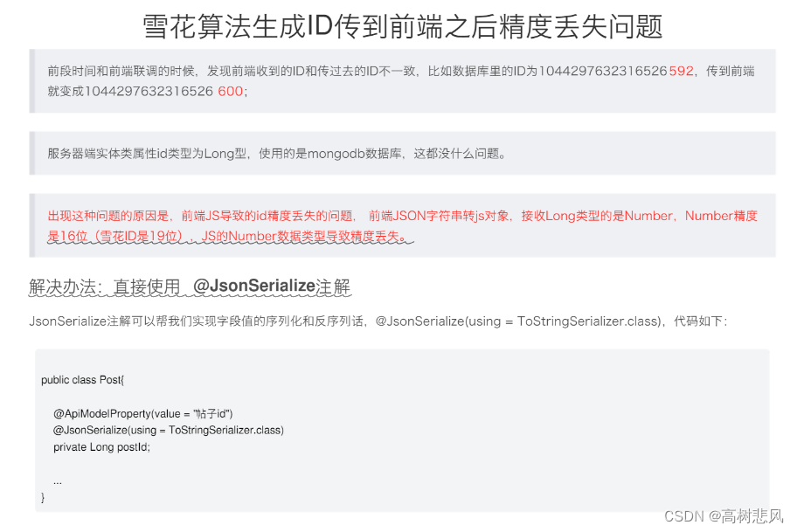797x532 pixels.
Task: Click the @JsonSerialize(using = ...) code line
Action: tap(169, 431)
